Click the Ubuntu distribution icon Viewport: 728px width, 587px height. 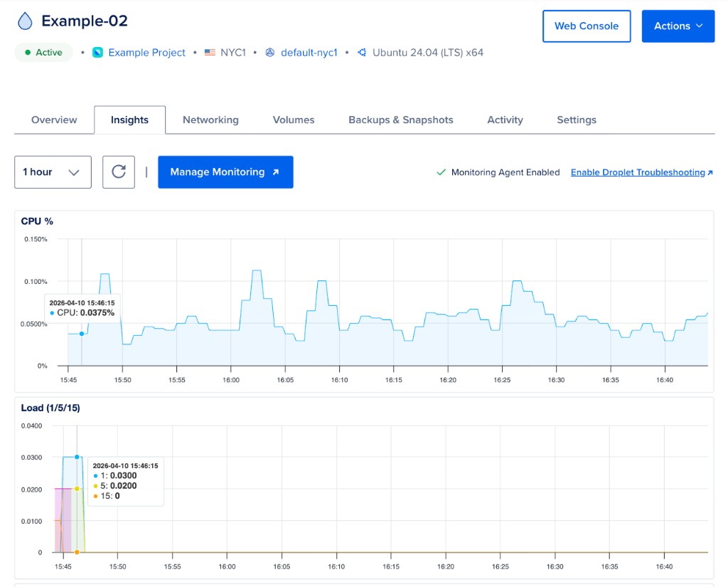[361, 53]
